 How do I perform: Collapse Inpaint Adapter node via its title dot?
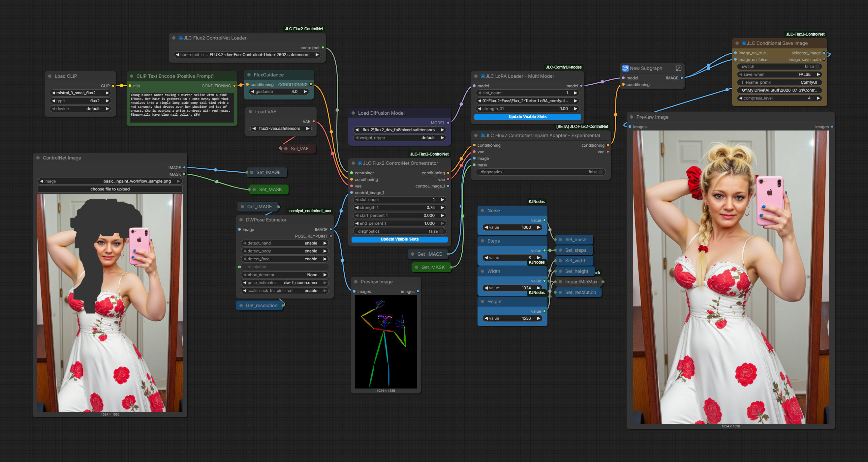pyautogui.click(x=476, y=136)
